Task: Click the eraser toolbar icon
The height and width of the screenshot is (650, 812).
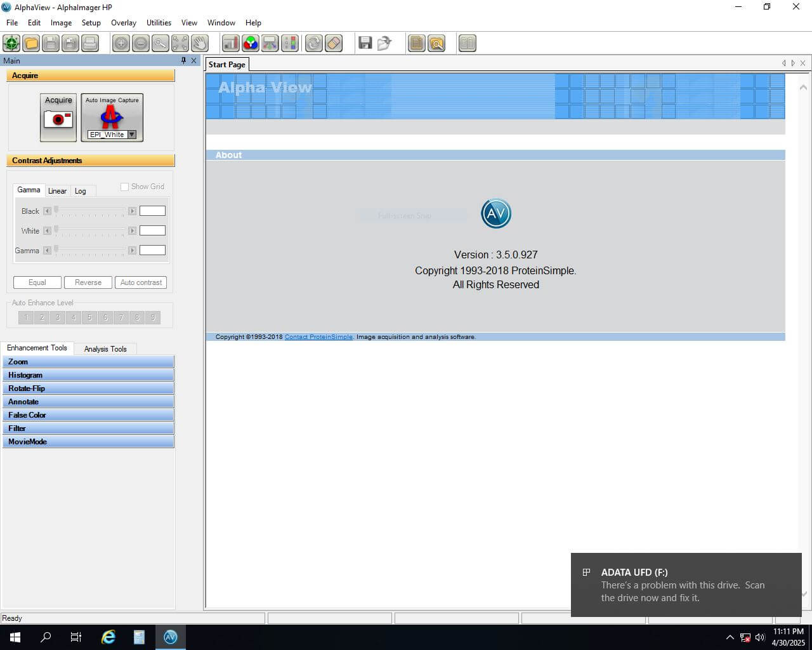Action: pos(333,43)
